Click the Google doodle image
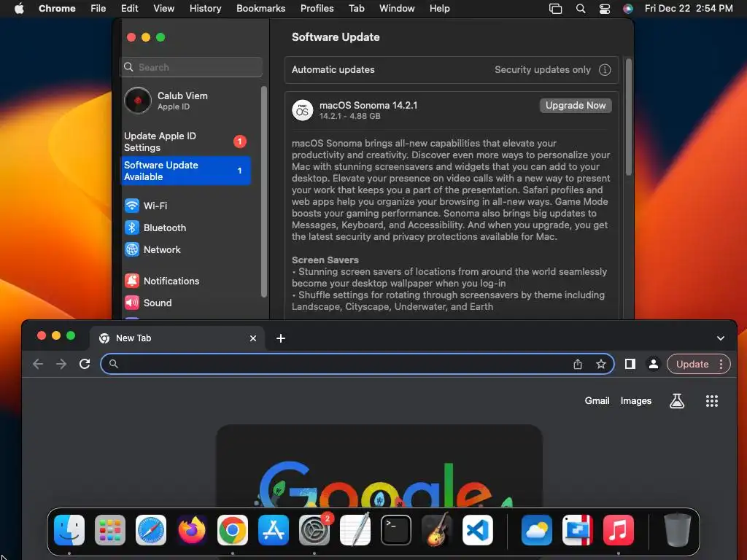The width and height of the screenshot is (747, 560). pos(379,467)
